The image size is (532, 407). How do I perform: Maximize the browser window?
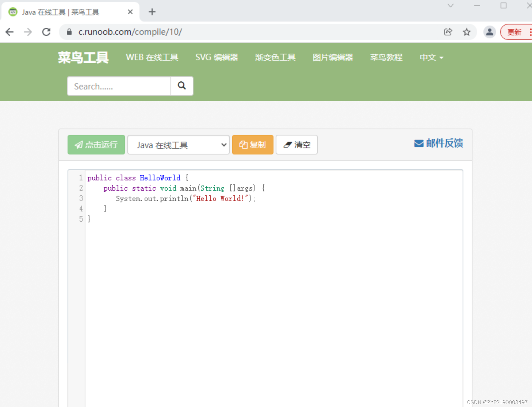pos(504,5)
